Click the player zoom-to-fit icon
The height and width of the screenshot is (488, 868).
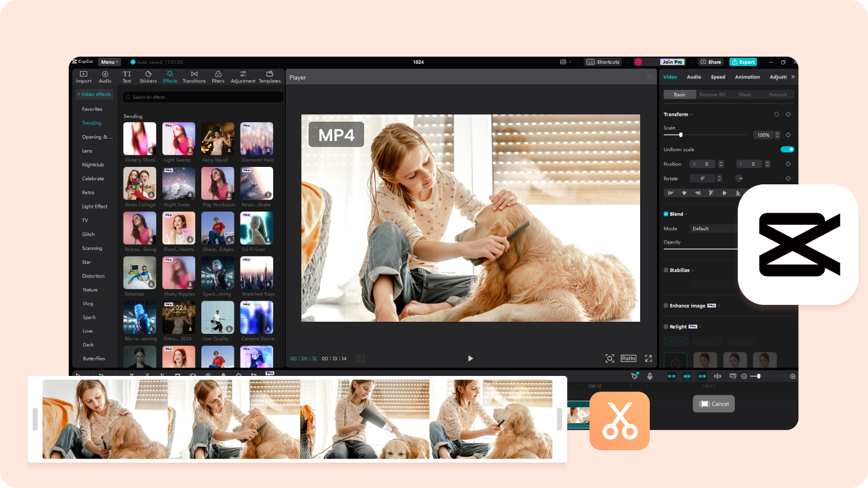[x=609, y=358]
